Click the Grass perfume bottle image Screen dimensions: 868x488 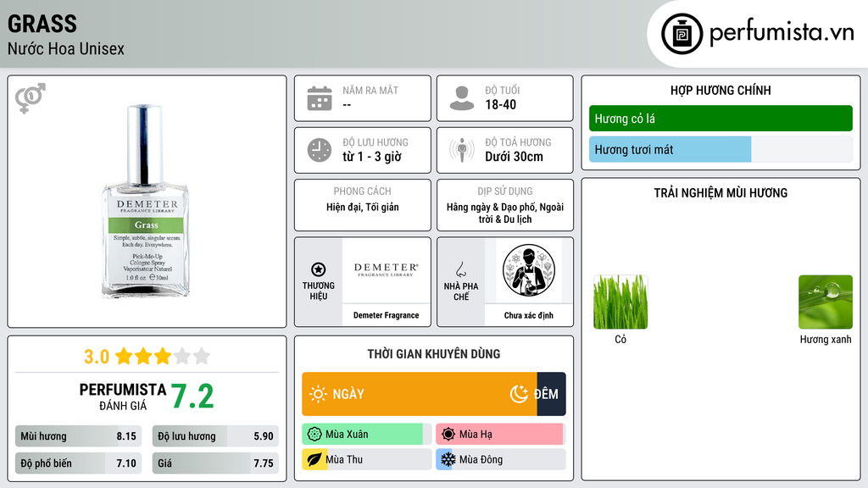pyautogui.click(x=146, y=202)
